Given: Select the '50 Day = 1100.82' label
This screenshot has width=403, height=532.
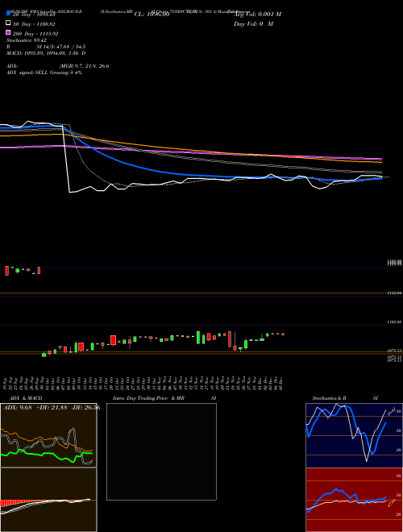Looking at the screenshot, I should [x=34, y=24].
